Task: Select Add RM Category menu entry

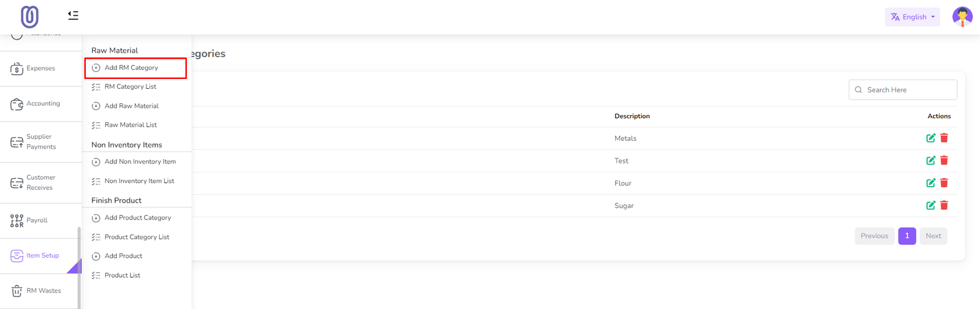Action: click(131, 68)
